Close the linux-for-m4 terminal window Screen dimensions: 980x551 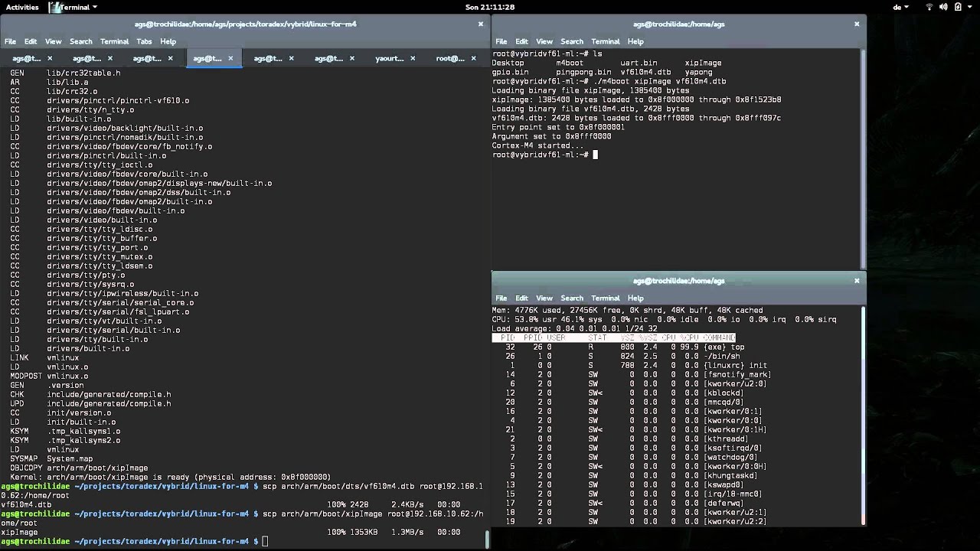point(481,24)
